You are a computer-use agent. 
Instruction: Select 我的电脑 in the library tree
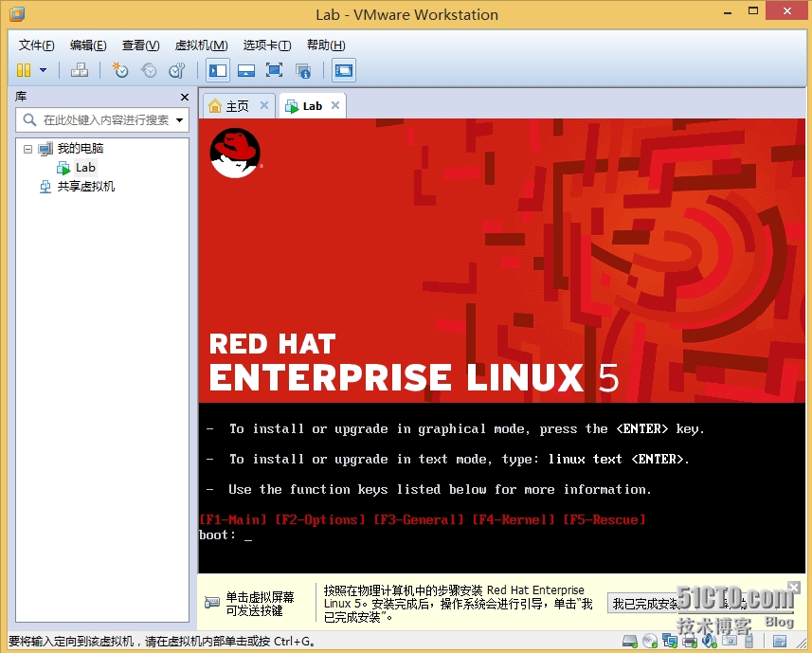click(81, 149)
